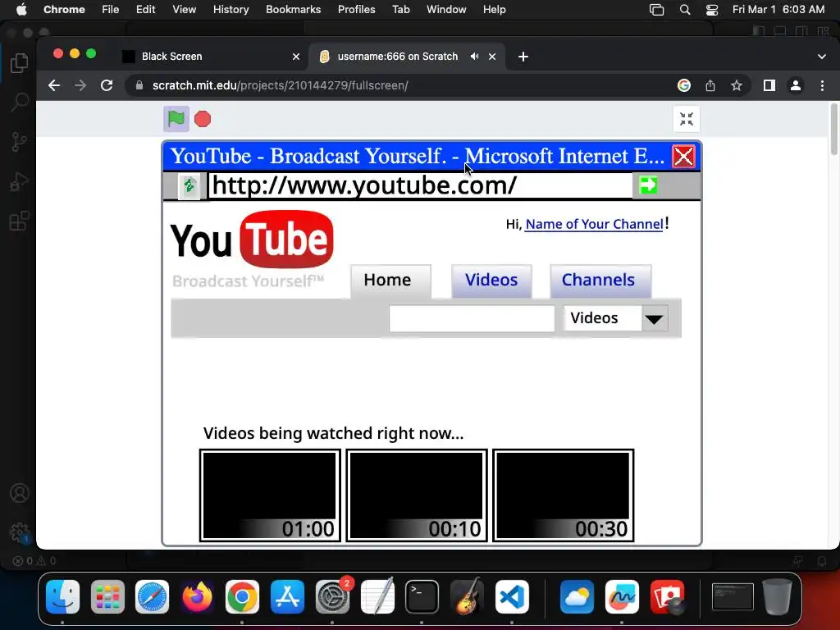Open Spotlight search in menu bar

point(685,10)
